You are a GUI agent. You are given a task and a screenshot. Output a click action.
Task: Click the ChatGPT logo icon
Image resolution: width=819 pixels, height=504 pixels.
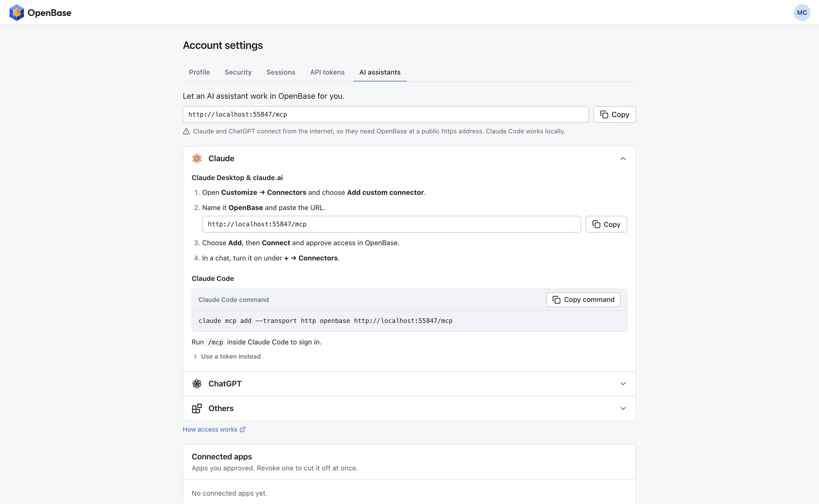click(x=197, y=384)
